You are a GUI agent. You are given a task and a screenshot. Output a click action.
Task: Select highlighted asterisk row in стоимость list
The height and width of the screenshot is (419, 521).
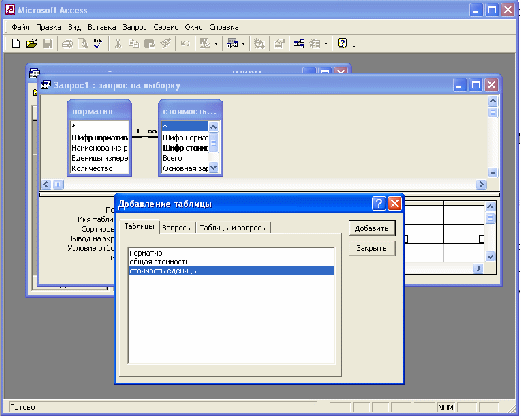click(185, 126)
